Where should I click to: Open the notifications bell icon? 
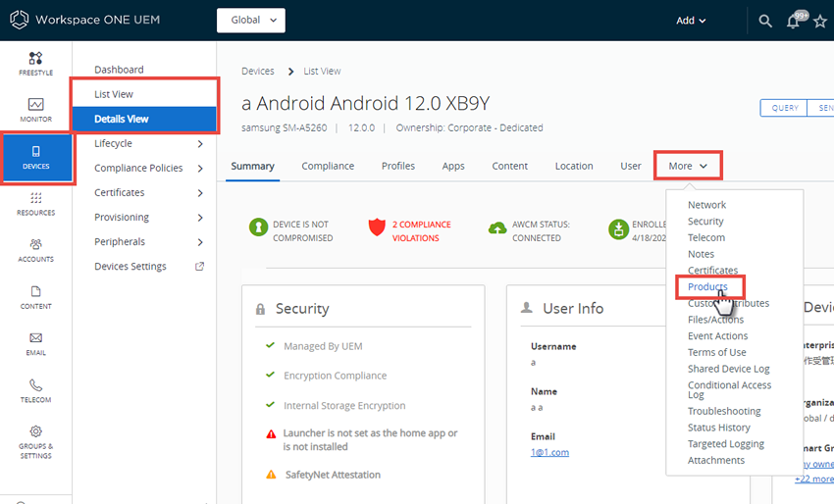[793, 22]
